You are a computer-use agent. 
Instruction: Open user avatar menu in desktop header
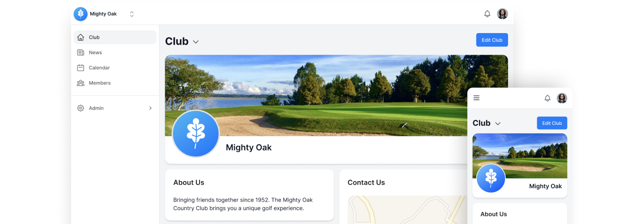[502, 14]
